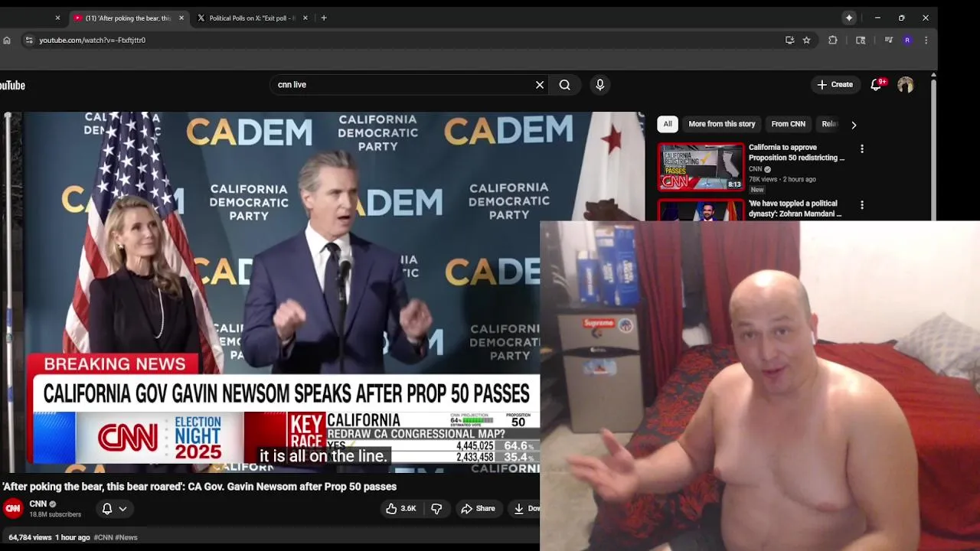Image resolution: width=980 pixels, height=551 pixels.
Task: Click the YouTube search magnifier button
Action: pyautogui.click(x=565, y=85)
